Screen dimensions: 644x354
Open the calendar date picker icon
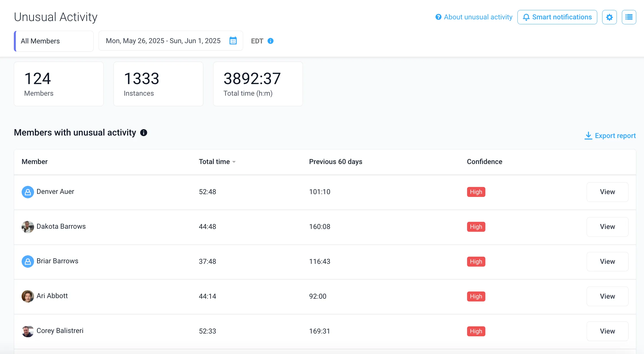[233, 41]
